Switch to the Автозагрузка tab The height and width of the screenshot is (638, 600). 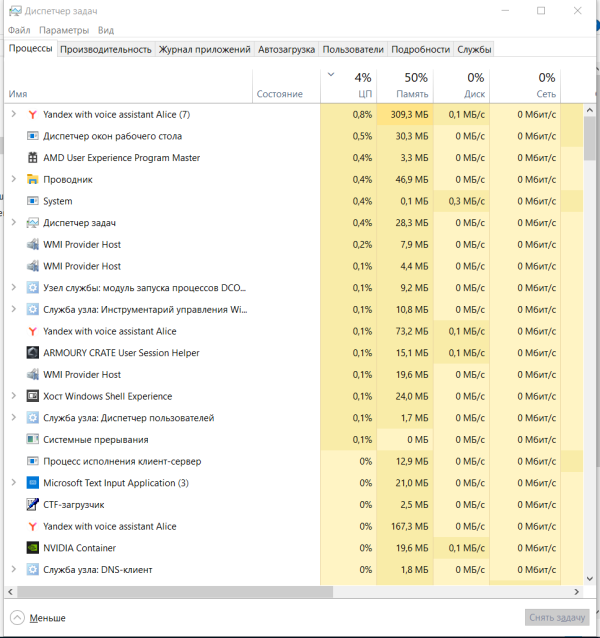[x=286, y=50]
